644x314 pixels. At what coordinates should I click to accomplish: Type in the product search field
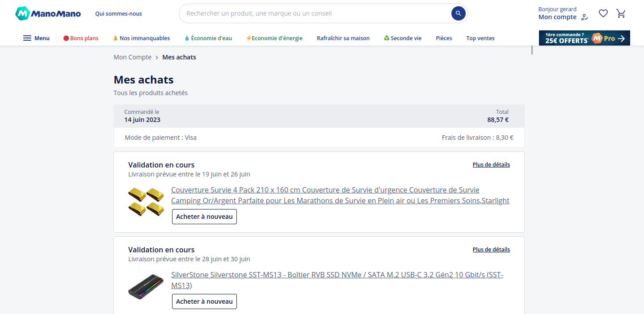coord(313,13)
